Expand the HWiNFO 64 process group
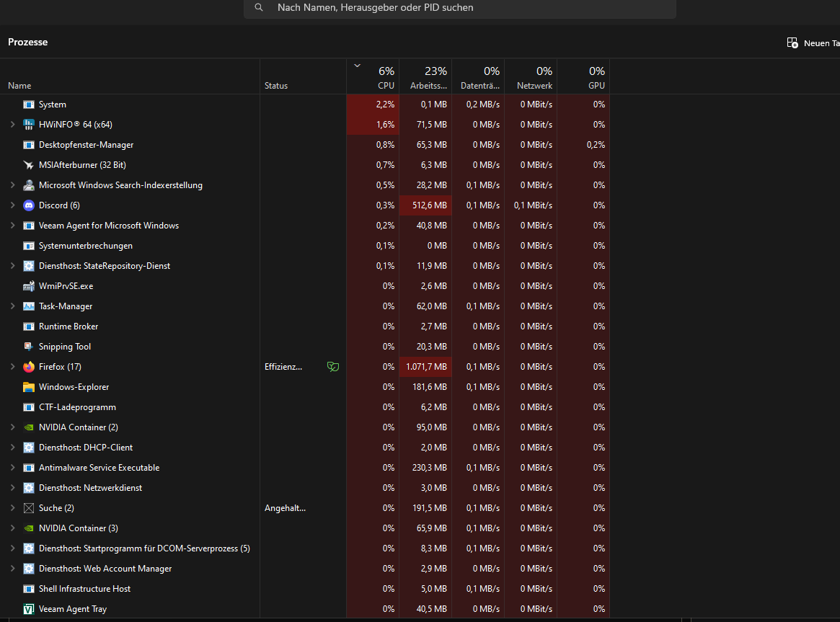Image resolution: width=840 pixels, height=622 pixels. 12,125
